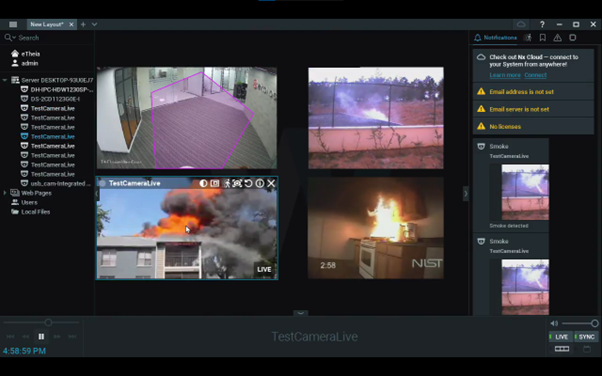Click the Connect cloud link

tap(535, 75)
